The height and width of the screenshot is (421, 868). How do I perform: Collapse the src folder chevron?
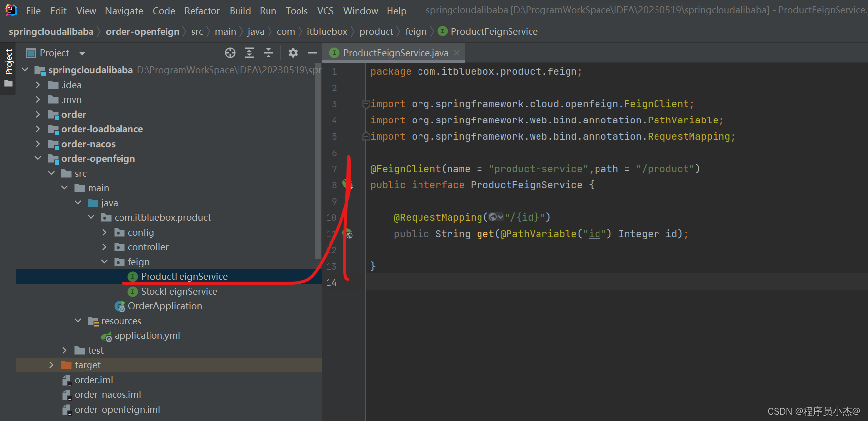[x=51, y=173]
